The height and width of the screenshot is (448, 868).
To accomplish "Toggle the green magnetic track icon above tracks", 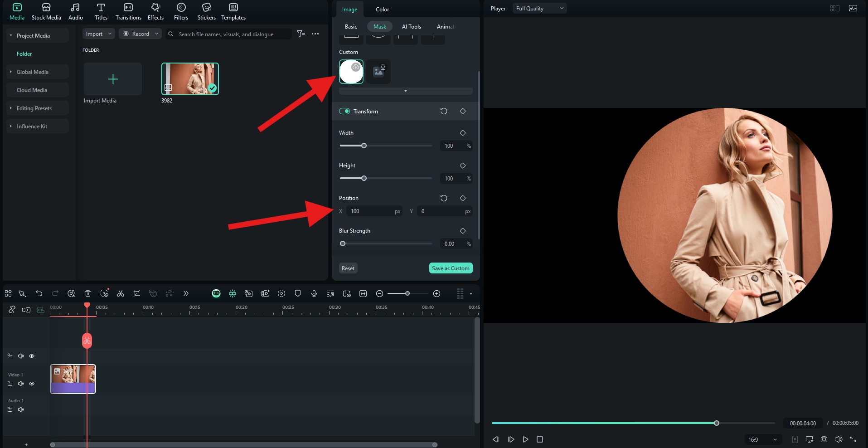I will (x=41, y=310).
